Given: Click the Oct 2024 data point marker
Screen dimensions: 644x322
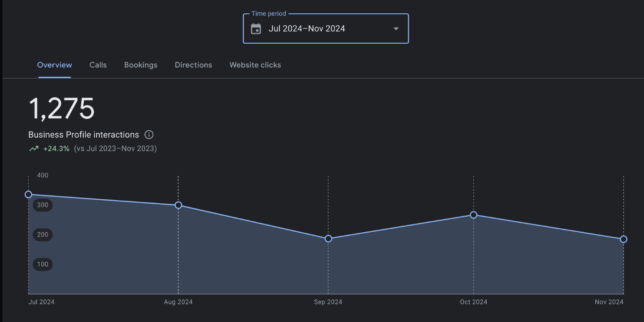Looking at the screenshot, I should [473, 214].
